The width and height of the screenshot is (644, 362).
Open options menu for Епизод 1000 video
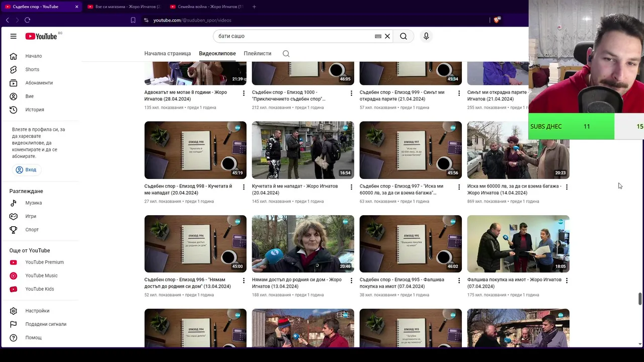[x=351, y=93]
